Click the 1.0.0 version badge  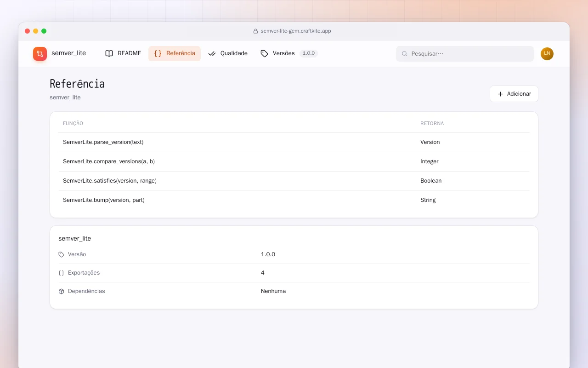pos(309,53)
